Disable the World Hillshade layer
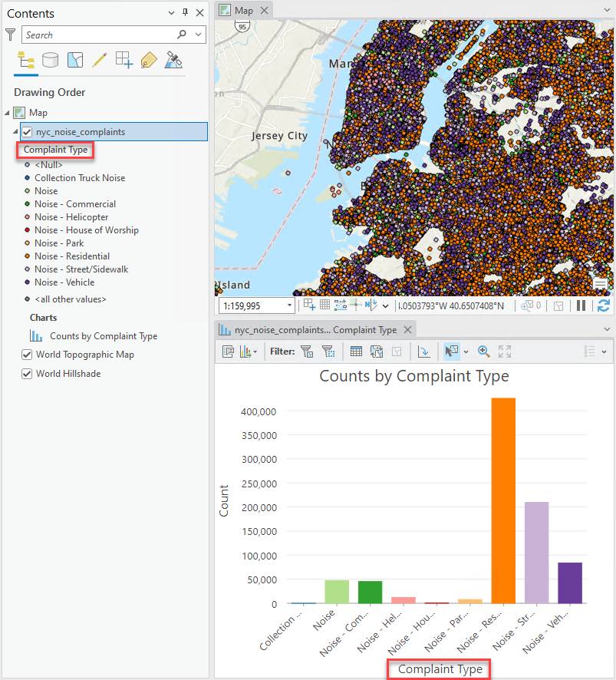The image size is (616, 680). (x=28, y=374)
